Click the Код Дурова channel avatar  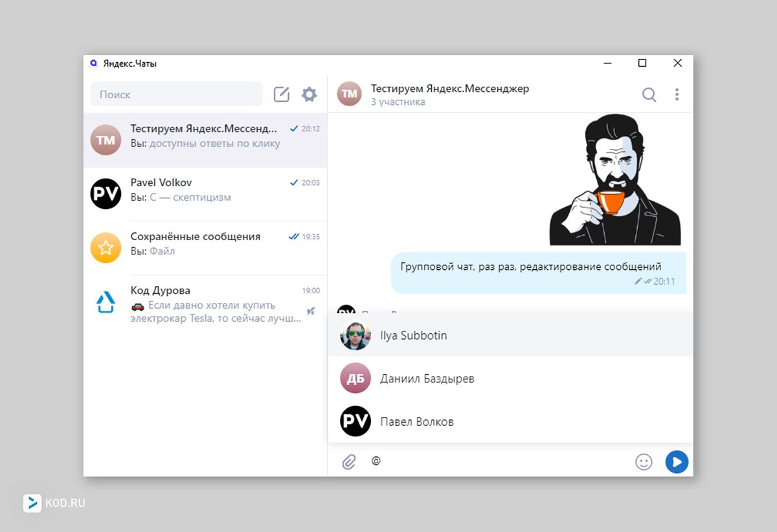tap(106, 302)
